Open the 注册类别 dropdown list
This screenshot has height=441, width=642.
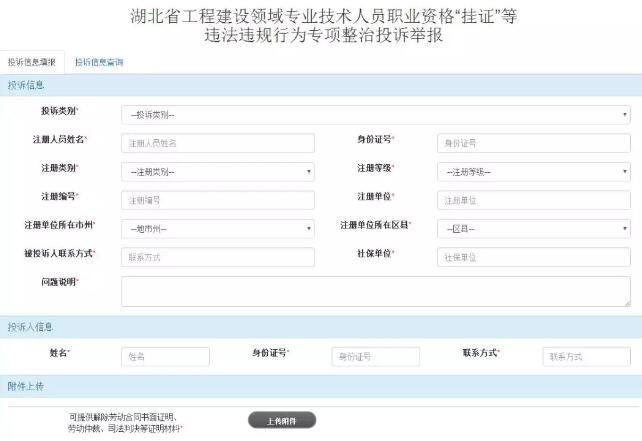(217, 172)
